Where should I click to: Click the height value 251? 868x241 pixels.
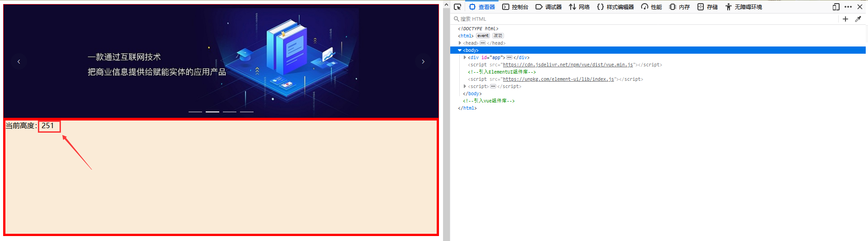[48, 126]
